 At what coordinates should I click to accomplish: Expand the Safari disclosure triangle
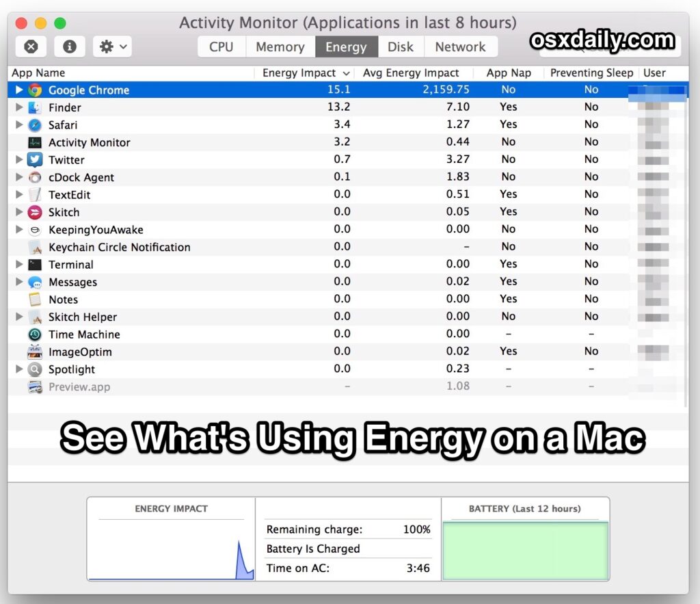tap(19, 125)
